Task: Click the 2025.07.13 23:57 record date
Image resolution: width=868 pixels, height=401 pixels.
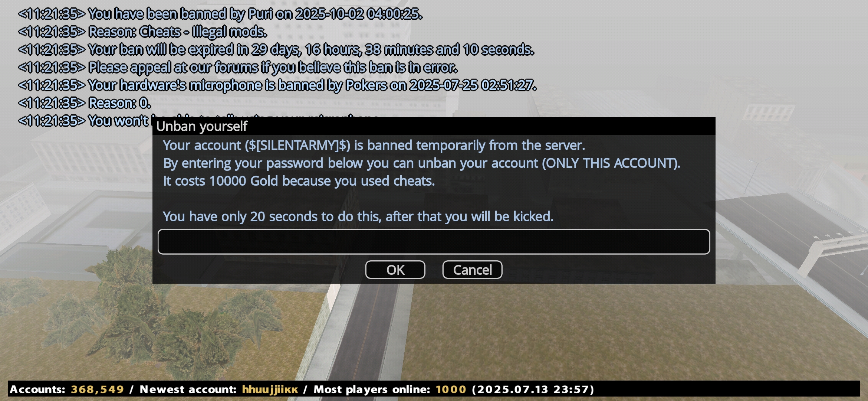Action: click(x=533, y=389)
